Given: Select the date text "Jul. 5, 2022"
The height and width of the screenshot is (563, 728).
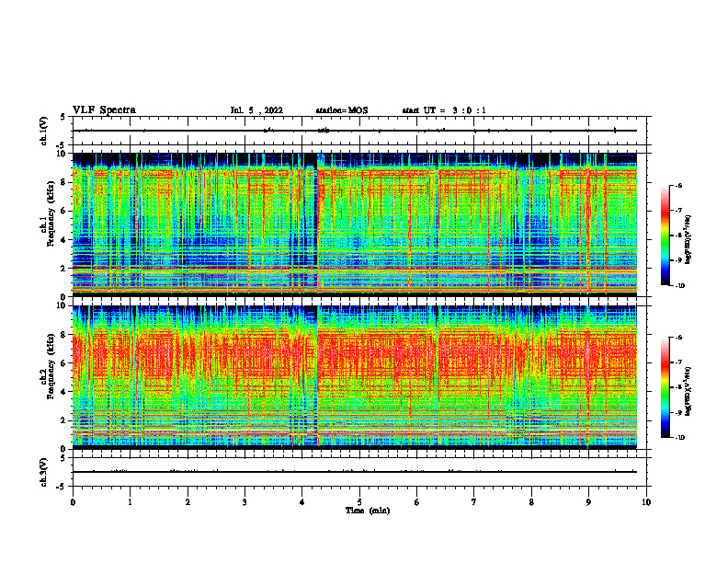Looking at the screenshot, I should coord(256,110).
